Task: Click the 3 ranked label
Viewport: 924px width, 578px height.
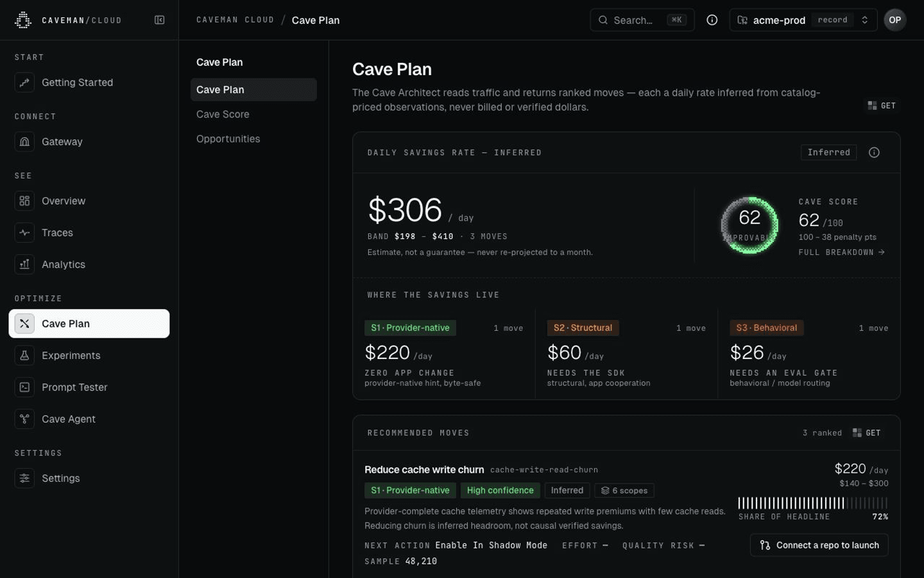Action: point(822,433)
